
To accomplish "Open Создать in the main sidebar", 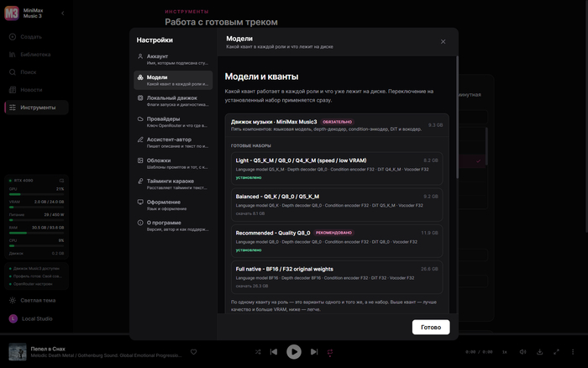I will tap(36, 37).
